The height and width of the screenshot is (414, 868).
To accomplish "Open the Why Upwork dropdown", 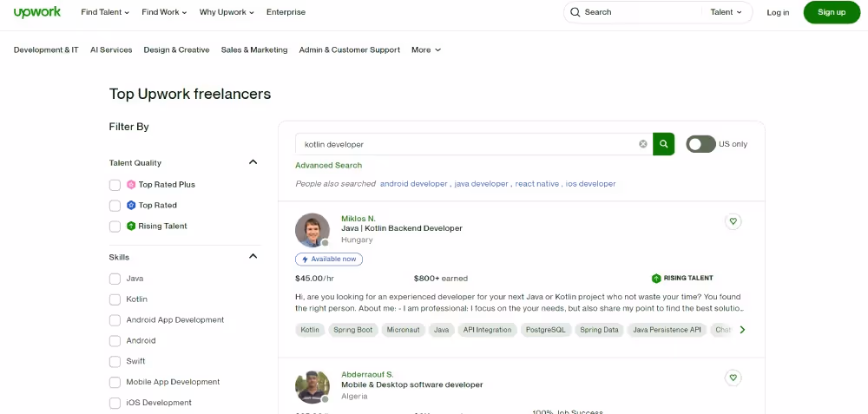I will point(227,12).
